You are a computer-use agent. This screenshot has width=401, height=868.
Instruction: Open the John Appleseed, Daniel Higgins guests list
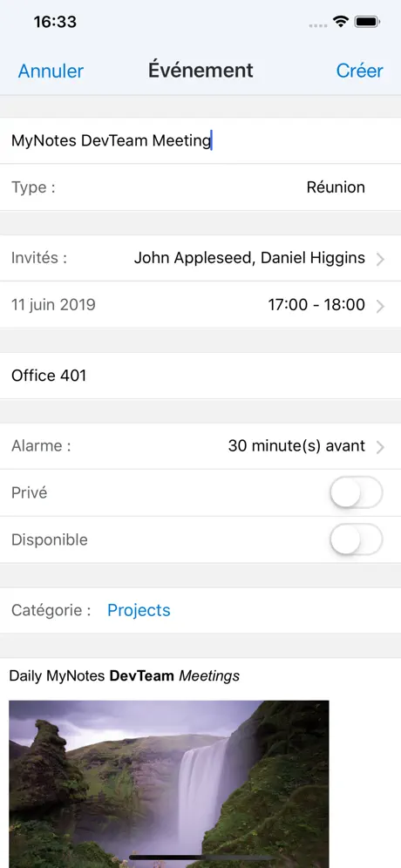tap(249, 258)
